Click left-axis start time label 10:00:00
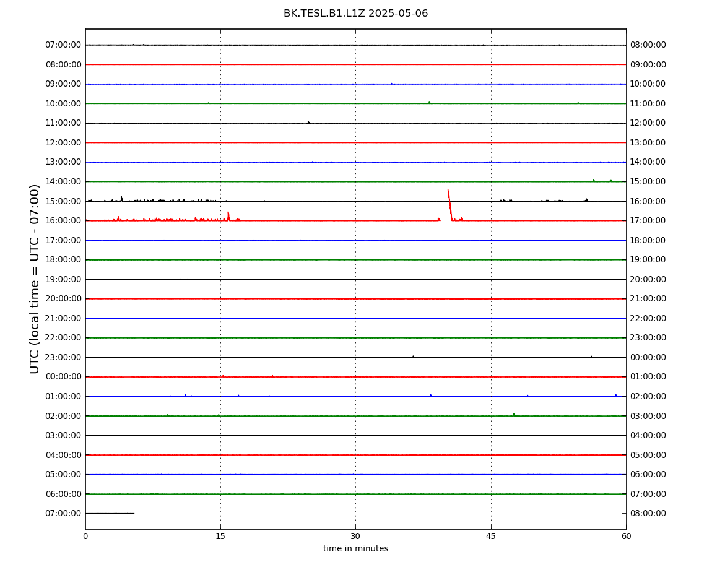 coord(64,103)
